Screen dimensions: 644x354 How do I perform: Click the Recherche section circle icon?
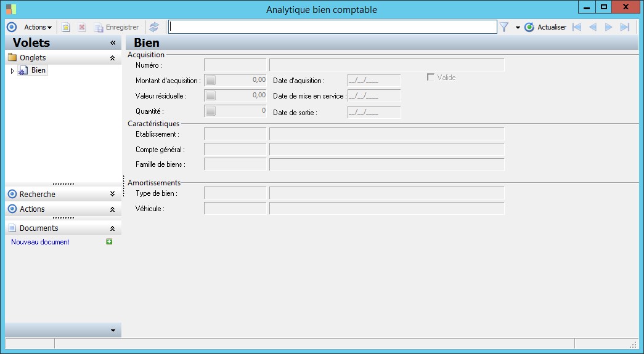pos(12,194)
